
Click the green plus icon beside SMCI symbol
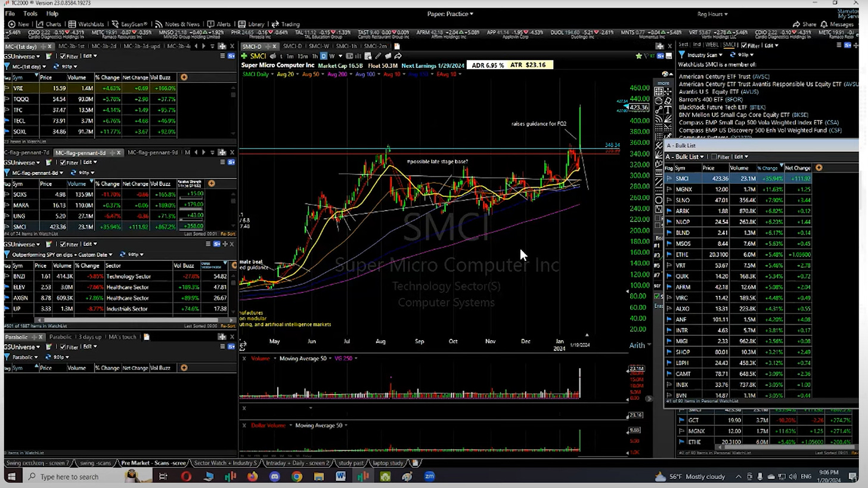(x=244, y=56)
